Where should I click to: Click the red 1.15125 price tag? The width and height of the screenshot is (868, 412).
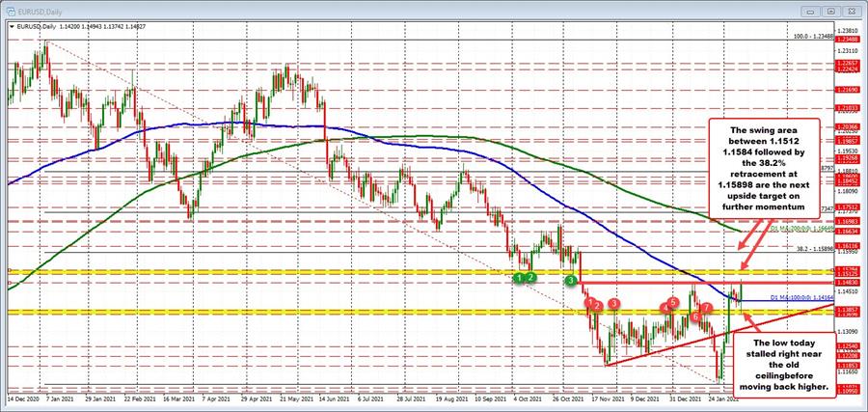[846, 273]
